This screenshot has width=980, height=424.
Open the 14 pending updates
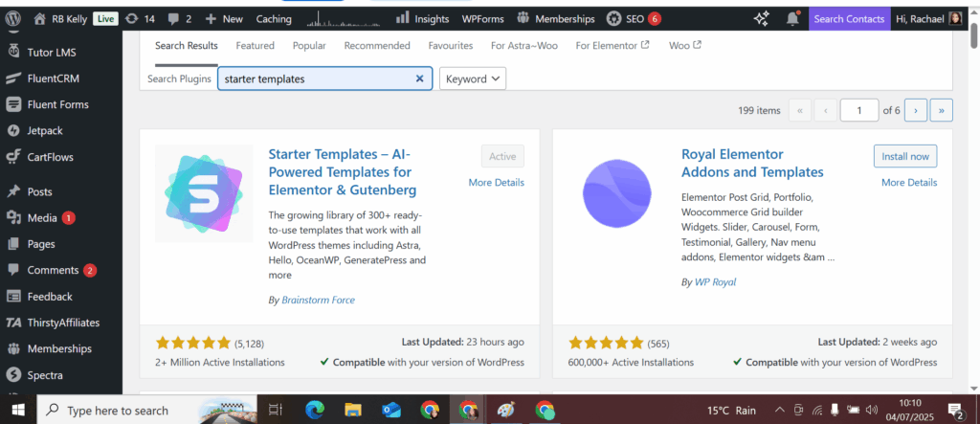coord(140,19)
